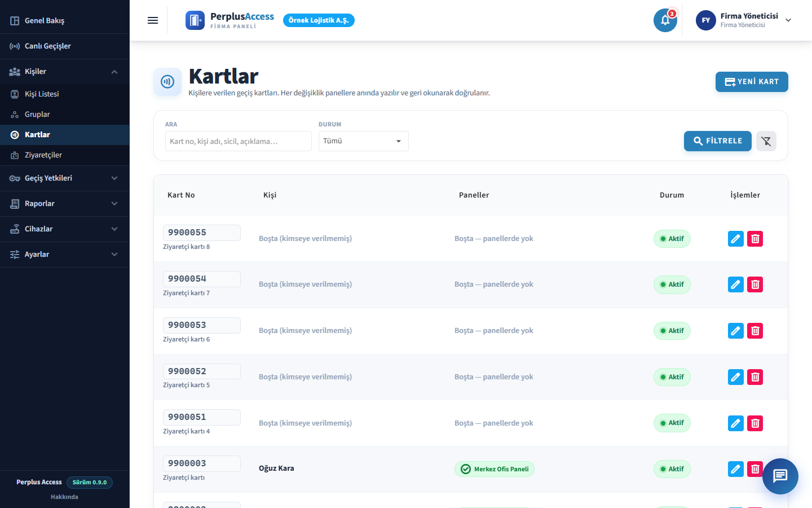
Task: Delete card 9900053 with trash icon
Action: coord(755,331)
